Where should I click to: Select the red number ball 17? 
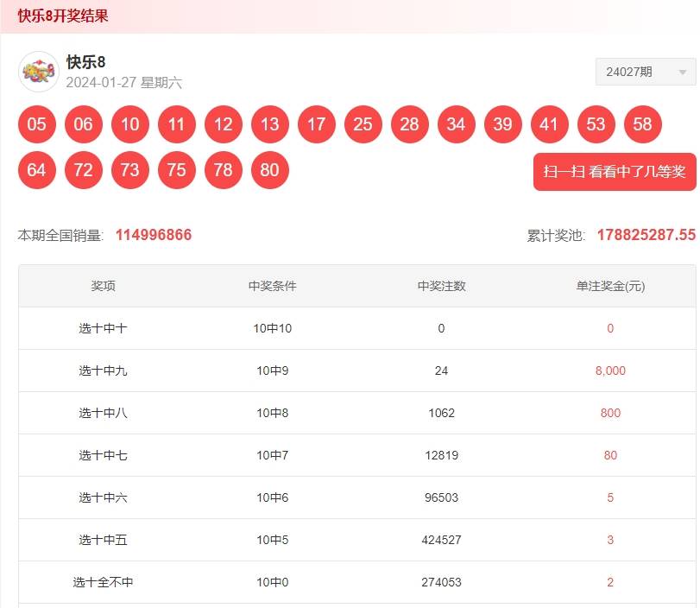coord(317,124)
